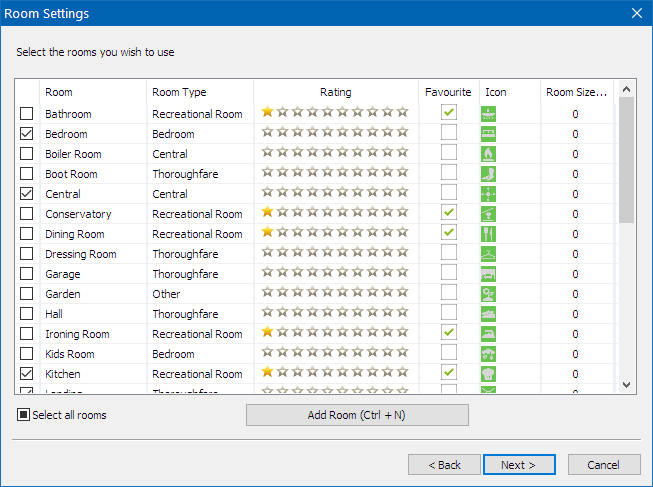Click the Ironing Room iron icon
The height and width of the screenshot is (487, 653).
click(x=488, y=334)
